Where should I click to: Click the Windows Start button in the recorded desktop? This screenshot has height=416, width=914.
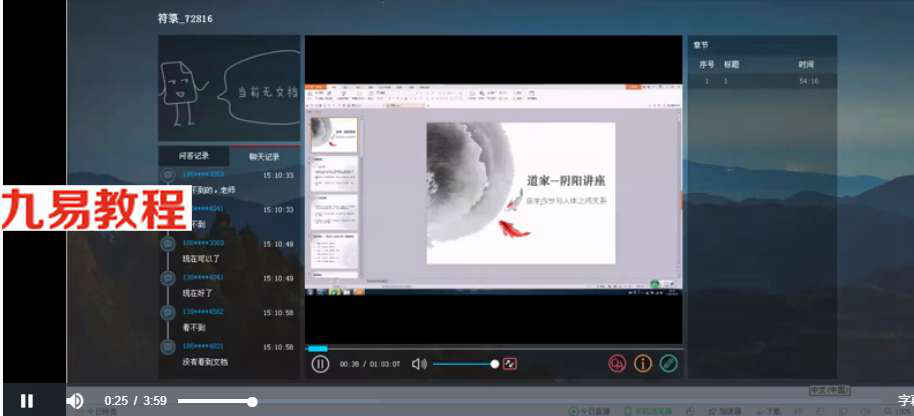311,291
